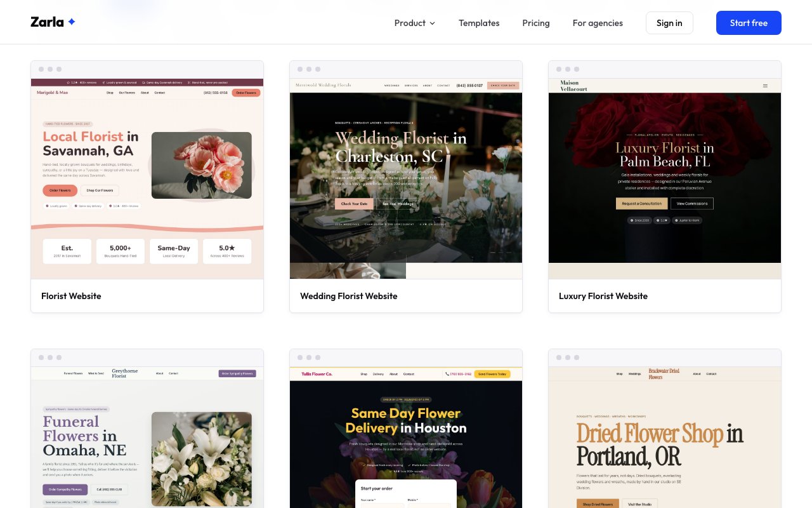
Task: Click Shop Our Flowers in Savannah florist preview
Action: 100,190
